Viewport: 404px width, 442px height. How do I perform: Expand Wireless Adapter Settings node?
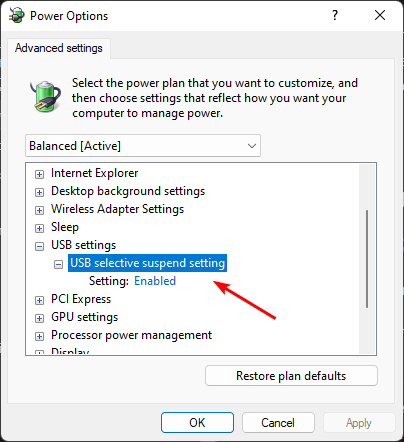click(39, 210)
